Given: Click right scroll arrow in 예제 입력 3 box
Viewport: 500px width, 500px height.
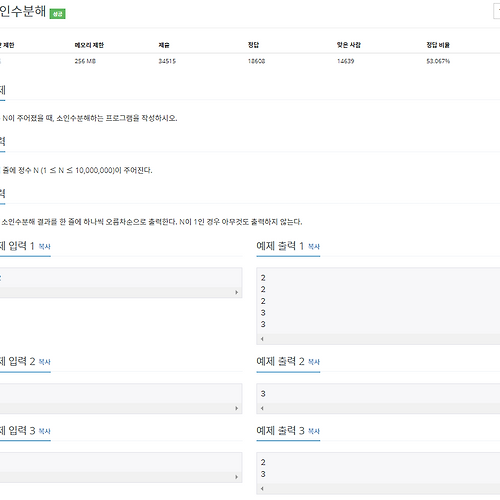Looking at the screenshot, I should click(x=237, y=477).
